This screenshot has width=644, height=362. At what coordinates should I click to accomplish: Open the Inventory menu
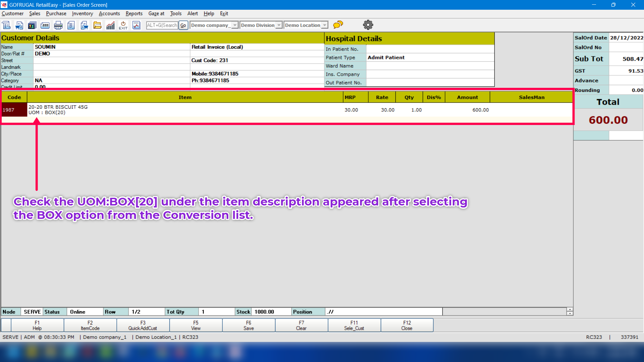pos(82,13)
